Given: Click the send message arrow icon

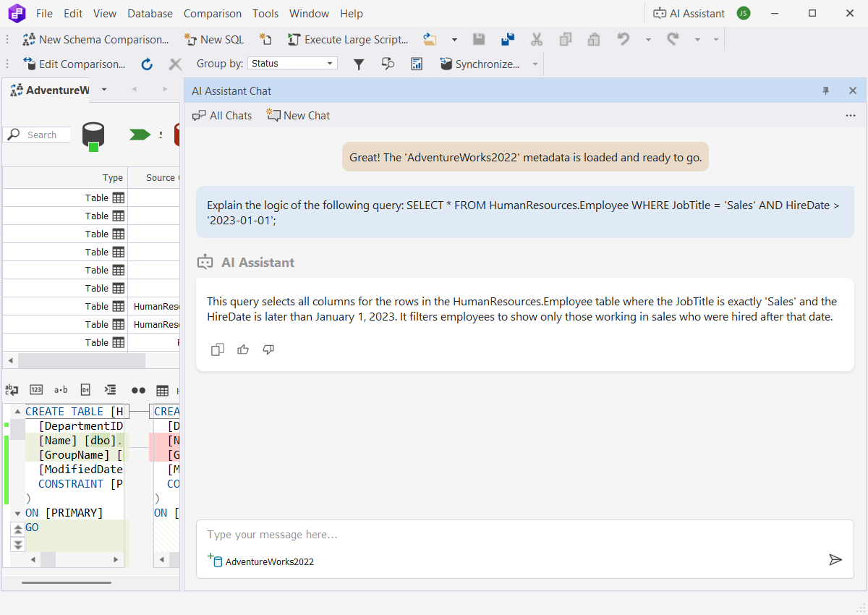Looking at the screenshot, I should (x=835, y=559).
